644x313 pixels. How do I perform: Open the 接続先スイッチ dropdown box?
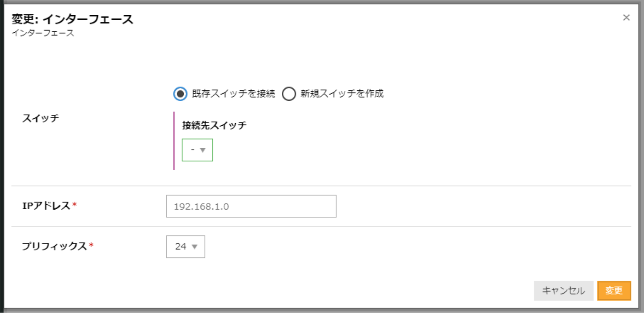[197, 150]
